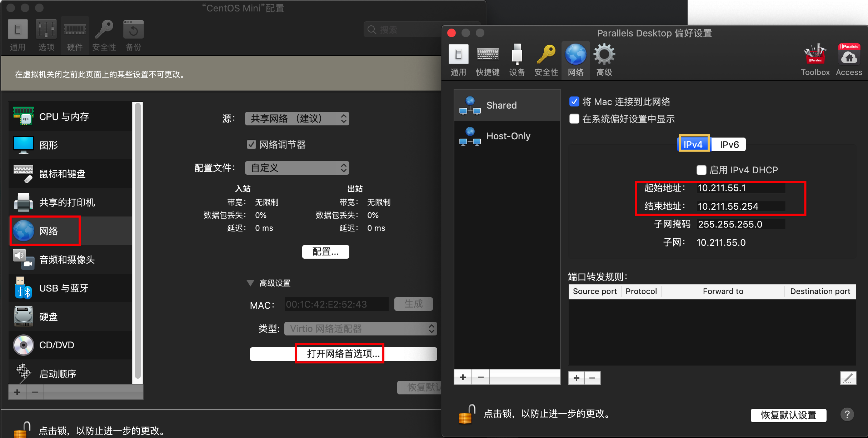
Task: Open the 通用 tab in CentOS Mini config
Action: click(x=18, y=35)
